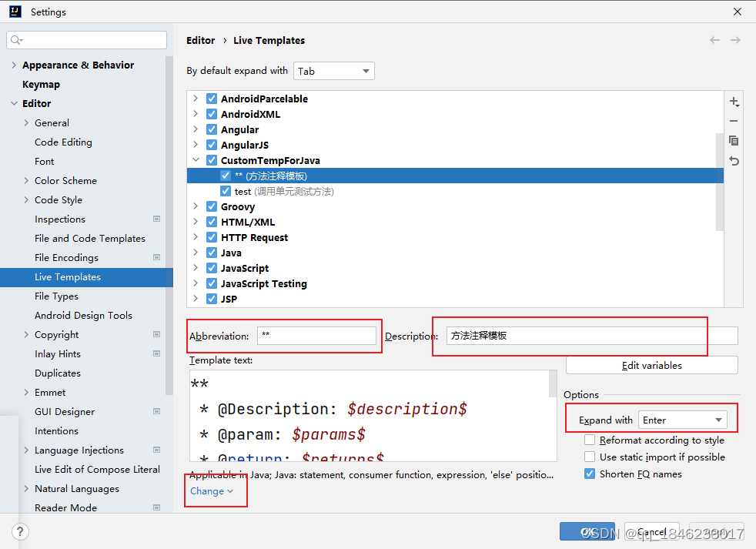Viewport: 756px width, 549px height.
Task: Expand the Color Scheme settings node
Action: pos(26,180)
